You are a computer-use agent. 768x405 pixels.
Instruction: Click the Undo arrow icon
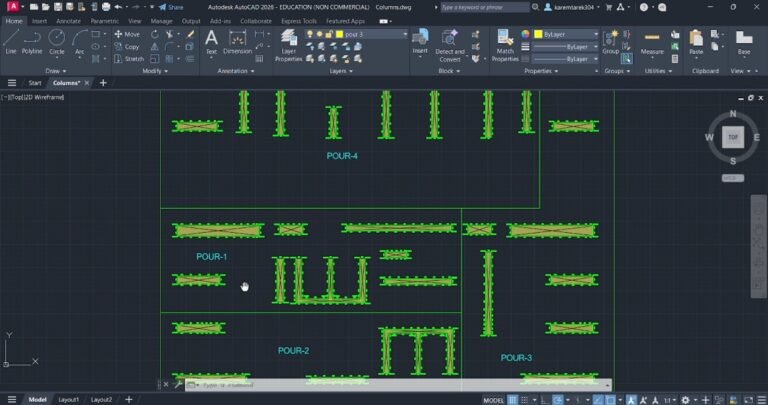click(x=118, y=7)
